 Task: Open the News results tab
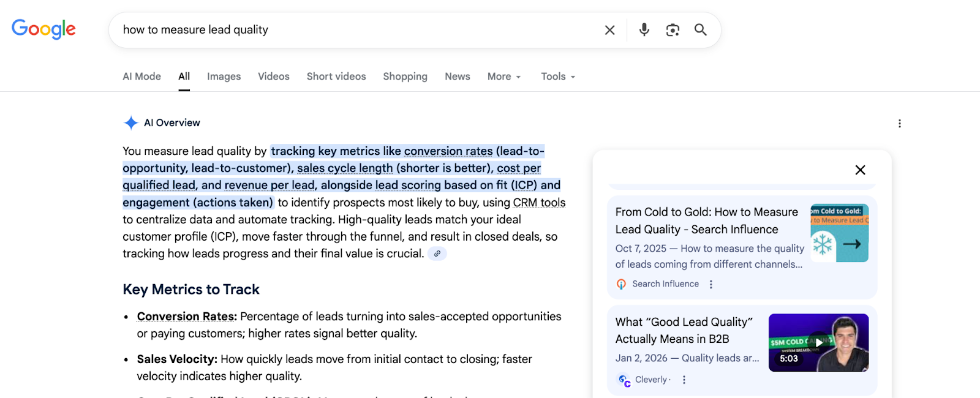[457, 77]
